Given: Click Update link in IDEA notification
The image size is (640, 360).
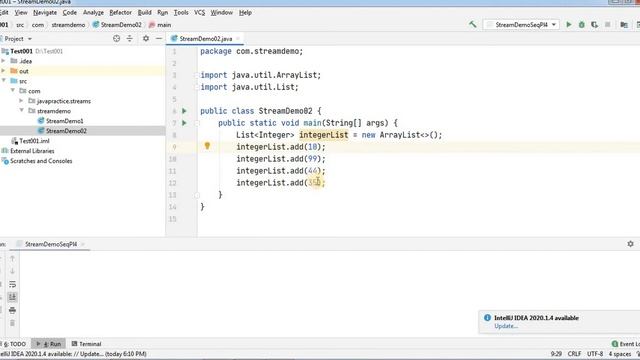Looking at the screenshot, I should 506,326.
